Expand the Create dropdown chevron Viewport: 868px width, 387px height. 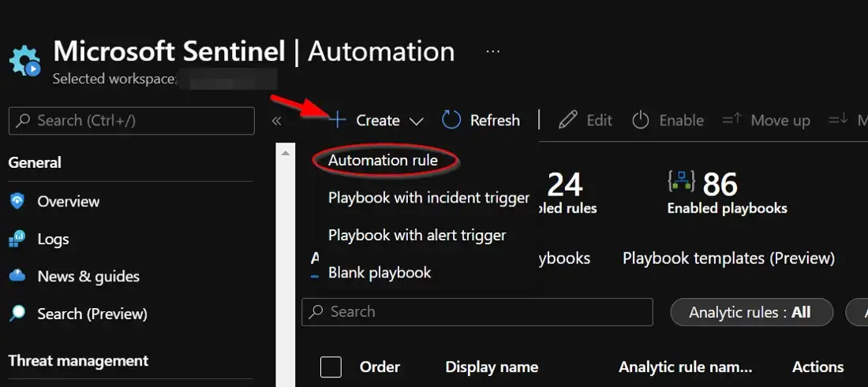pyautogui.click(x=417, y=121)
